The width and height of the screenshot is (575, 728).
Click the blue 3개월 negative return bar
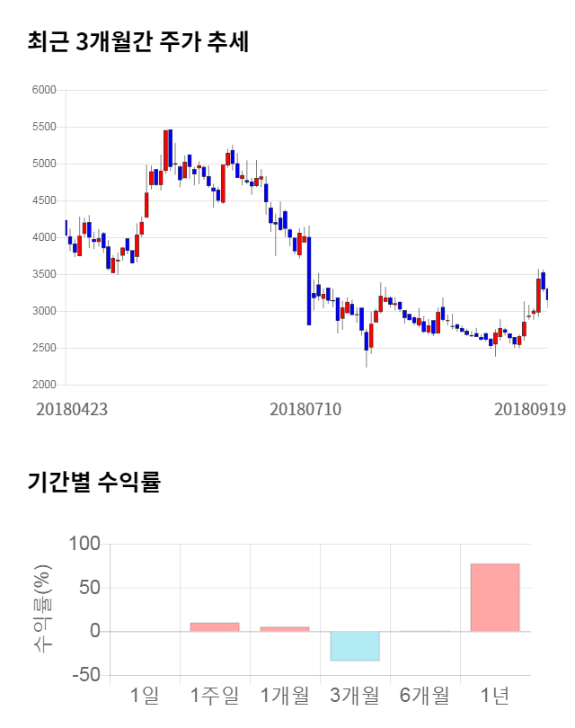click(355, 646)
